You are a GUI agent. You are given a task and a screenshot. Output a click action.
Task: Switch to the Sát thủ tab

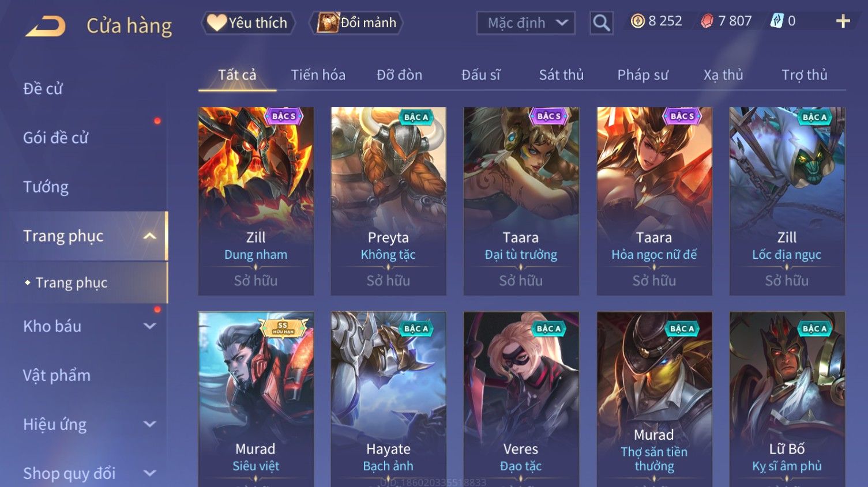(x=561, y=75)
